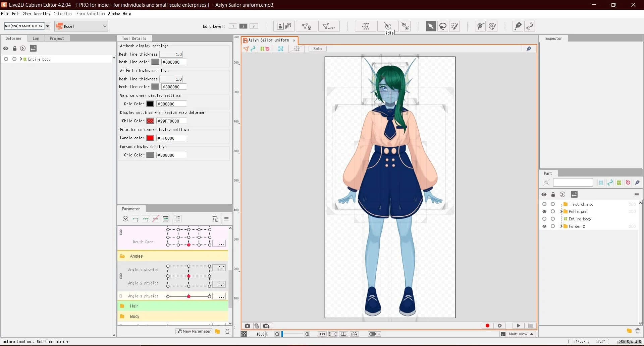The image size is (644, 346).
Task: Click the Solo button
Action: 317,49
